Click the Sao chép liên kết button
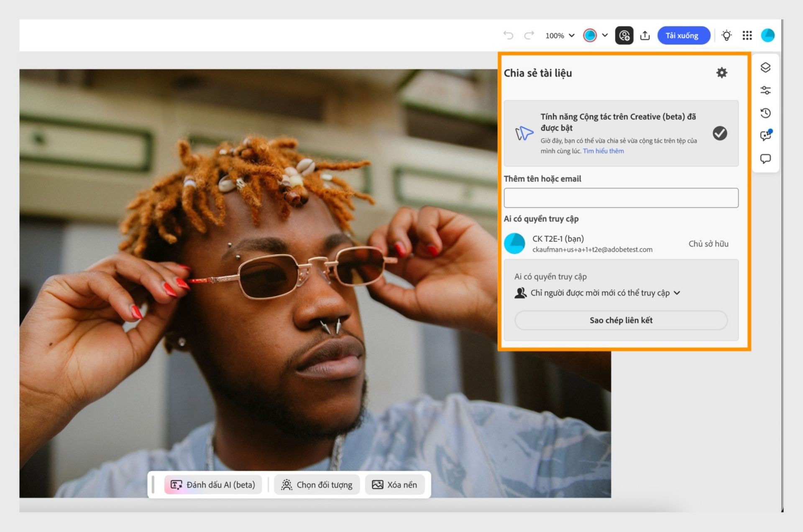The height and width of the screenshot is (532, 803). click(621, 320)
